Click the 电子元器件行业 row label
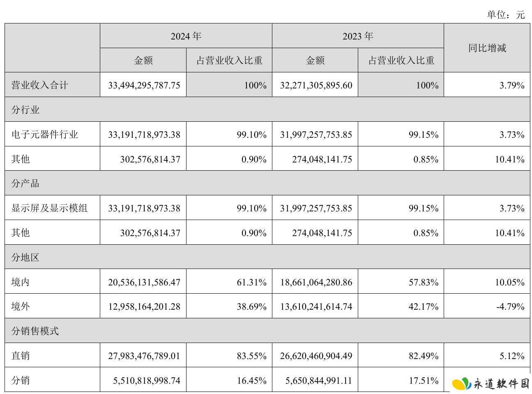Image resolution: width=532 pixels, height=394 pixels. [x=45, y=134]
